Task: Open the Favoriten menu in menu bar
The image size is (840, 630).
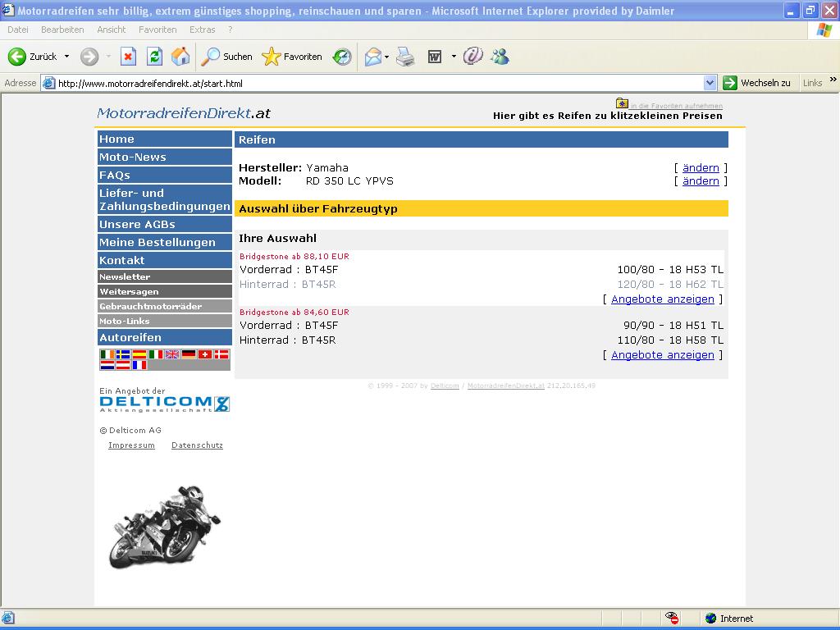Action: [x=157, y=30]
